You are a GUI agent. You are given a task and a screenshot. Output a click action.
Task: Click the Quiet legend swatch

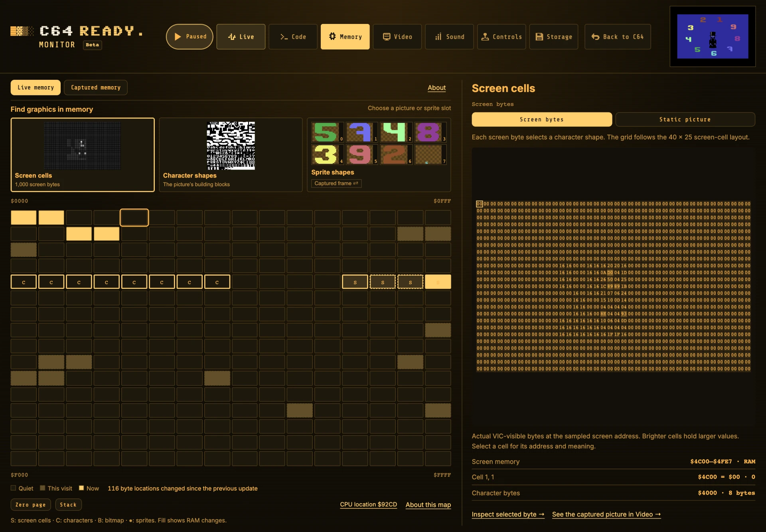(13, 488)
